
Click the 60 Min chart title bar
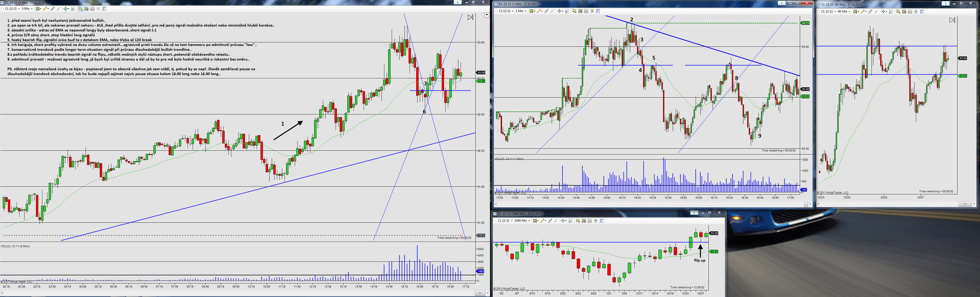point(875,4)
